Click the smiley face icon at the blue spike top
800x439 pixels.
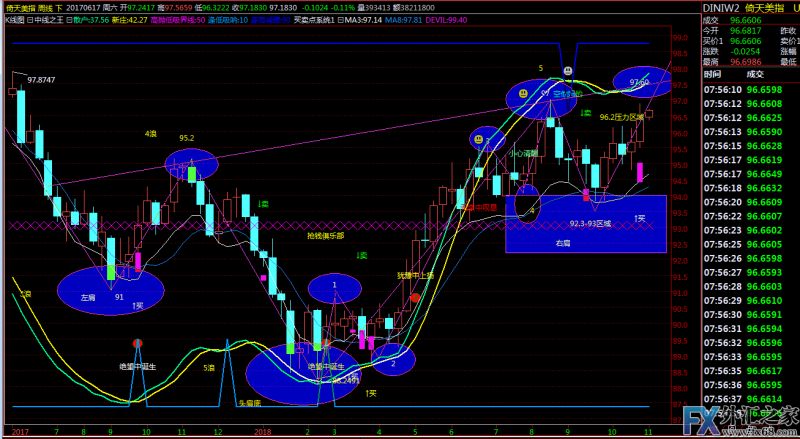coord(567,71)
